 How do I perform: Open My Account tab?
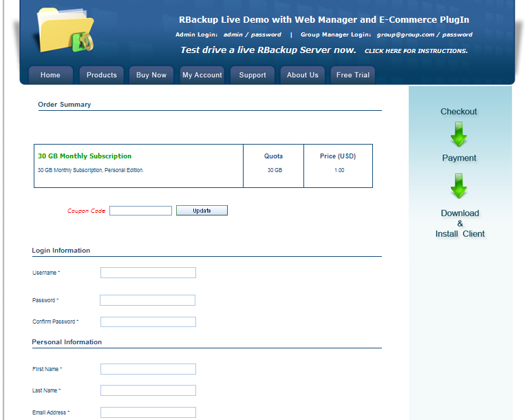pos(202,75)
